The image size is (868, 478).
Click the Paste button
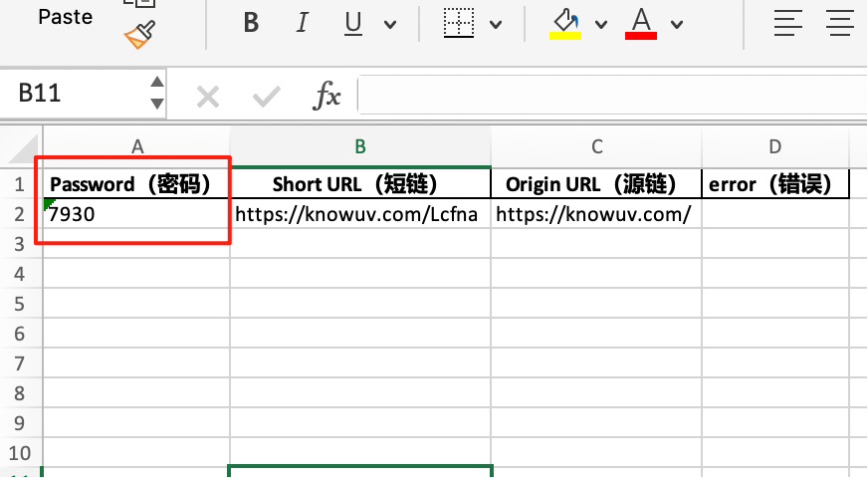[65, 17]
